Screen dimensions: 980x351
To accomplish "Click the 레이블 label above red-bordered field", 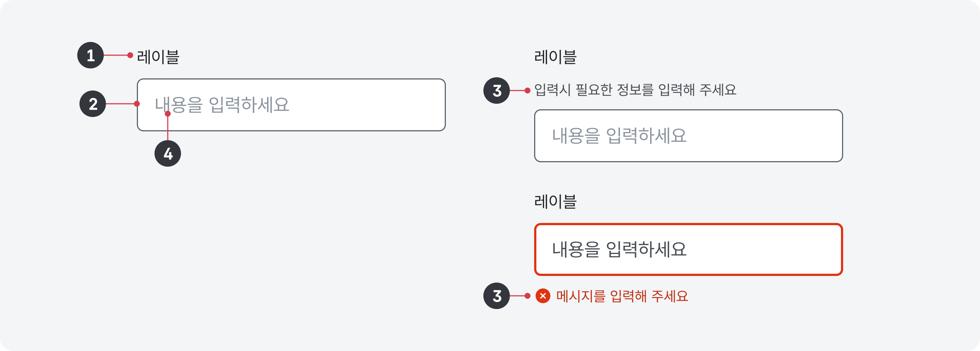I will click(x=555, y=201).
